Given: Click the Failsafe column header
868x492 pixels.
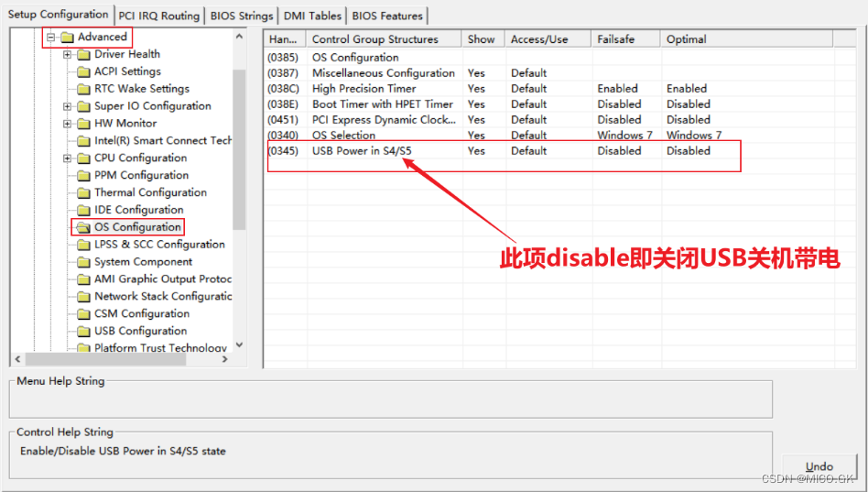Looking at the screenshot, I should pyautogui.click(x=625, y=39).
